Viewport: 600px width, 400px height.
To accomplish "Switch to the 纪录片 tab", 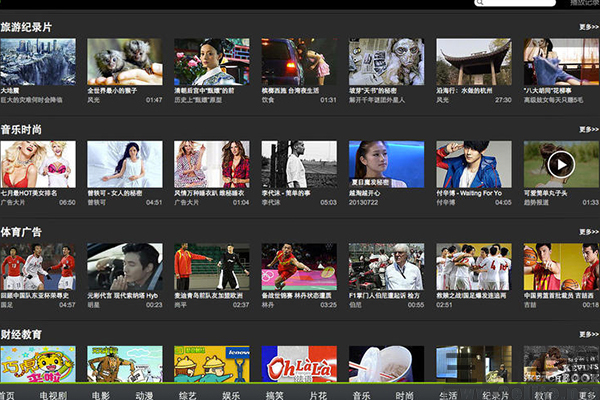I will coord(496,395).
